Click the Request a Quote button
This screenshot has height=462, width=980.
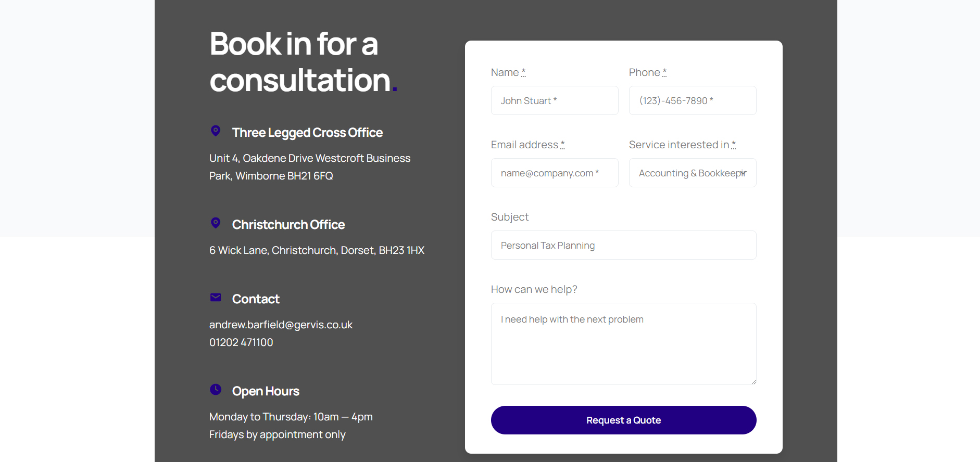pos(623,420)
